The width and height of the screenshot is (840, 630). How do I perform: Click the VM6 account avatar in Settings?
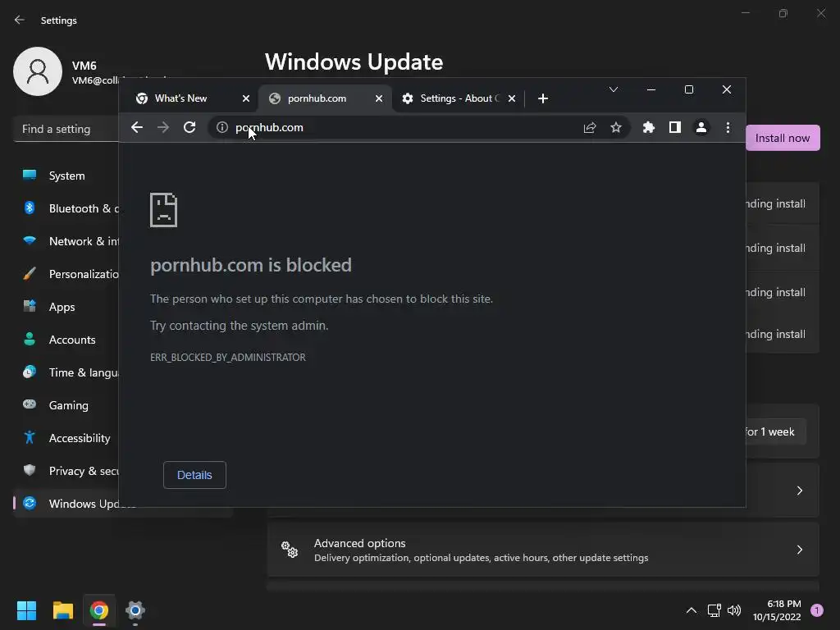[x=38, y=71]
